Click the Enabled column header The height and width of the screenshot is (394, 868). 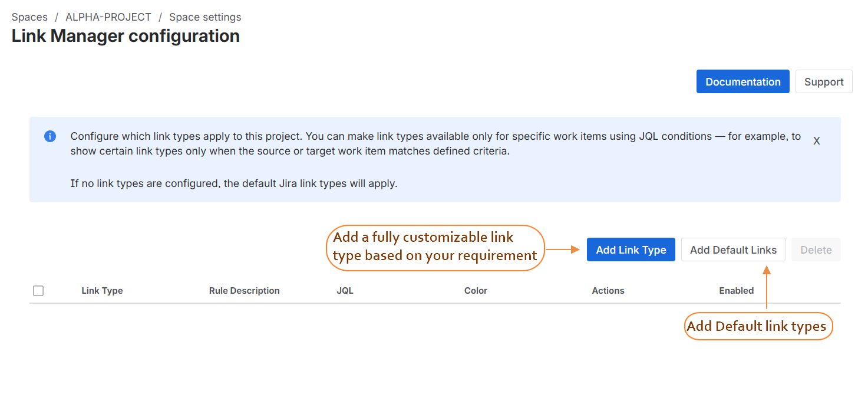[x=735, y=290]
